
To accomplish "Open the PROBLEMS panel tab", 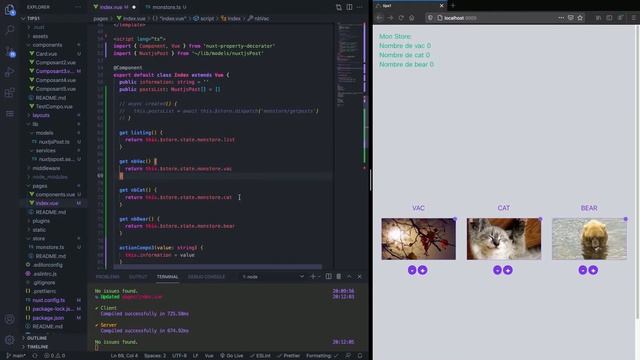I will click(x=107, y=277).
